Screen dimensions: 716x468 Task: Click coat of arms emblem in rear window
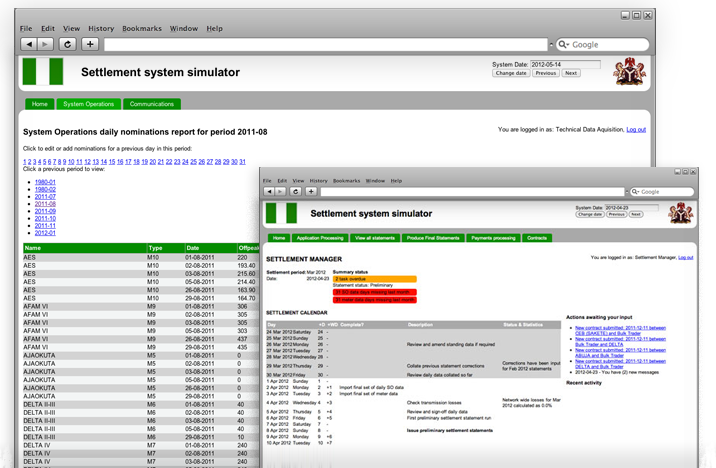click(630, 72)
